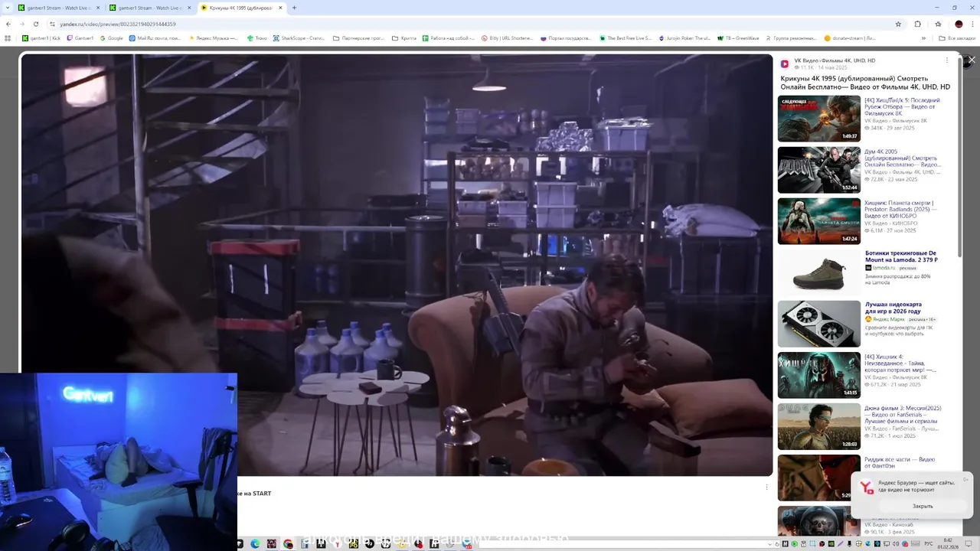Open Риддик все части video link
Viewport: 980px width, 551px height.
900,462
